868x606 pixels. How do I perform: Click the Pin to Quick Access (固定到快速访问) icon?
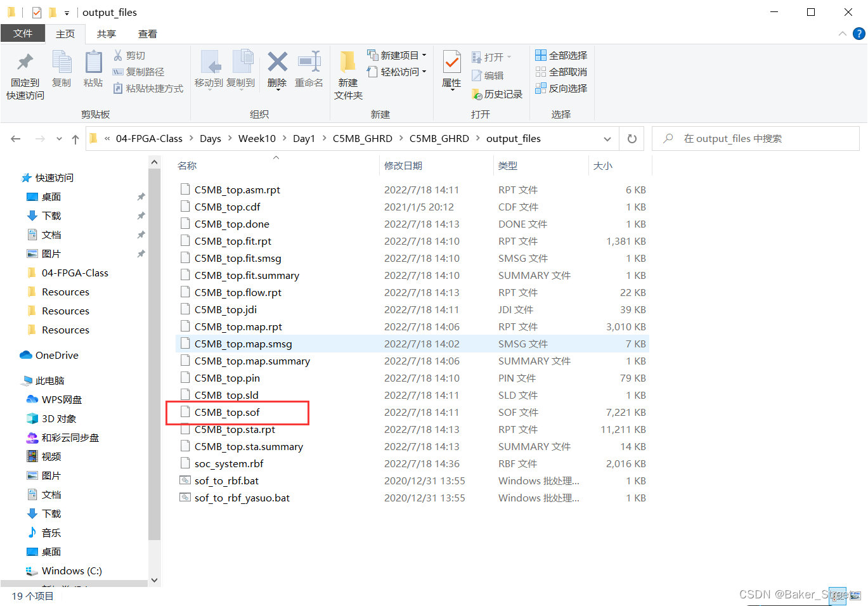point(25,62)
